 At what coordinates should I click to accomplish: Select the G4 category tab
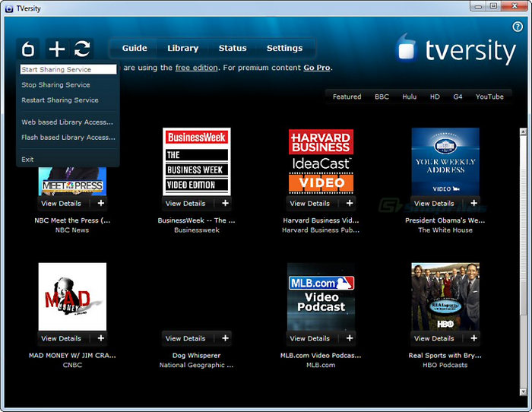[458, 97]
